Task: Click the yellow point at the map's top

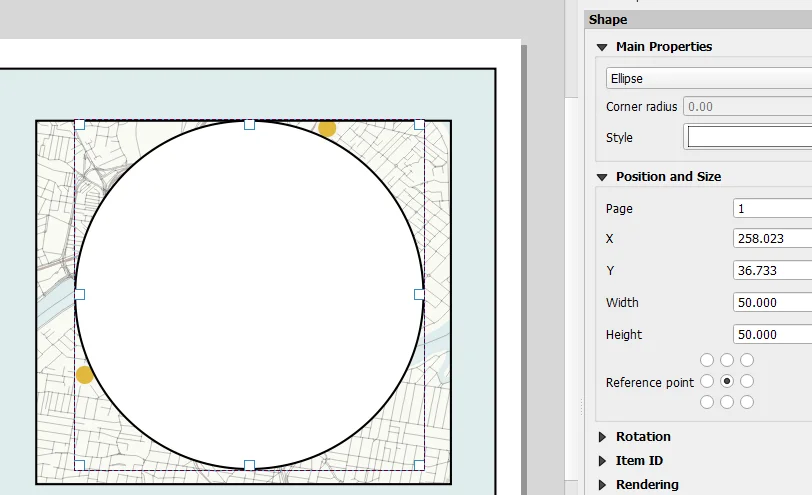Action: (327, 128)
